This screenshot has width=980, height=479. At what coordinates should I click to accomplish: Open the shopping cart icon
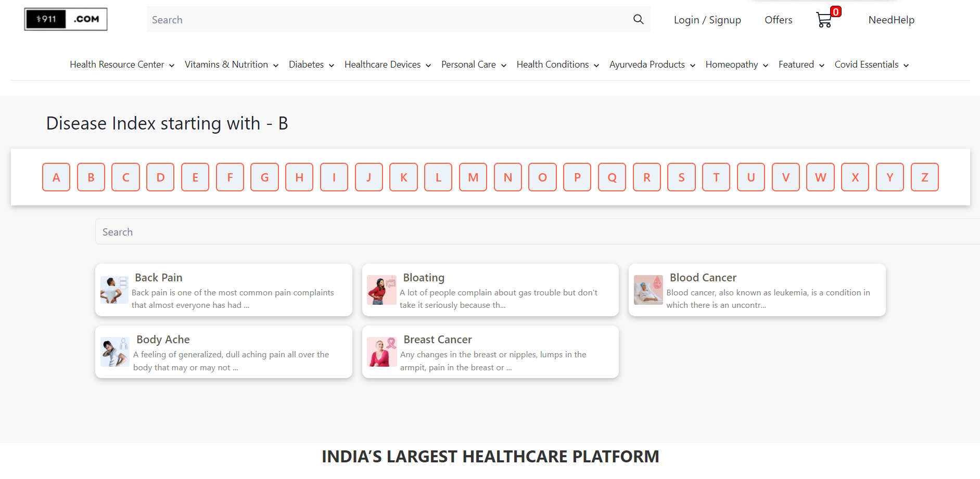coord(825,19)
